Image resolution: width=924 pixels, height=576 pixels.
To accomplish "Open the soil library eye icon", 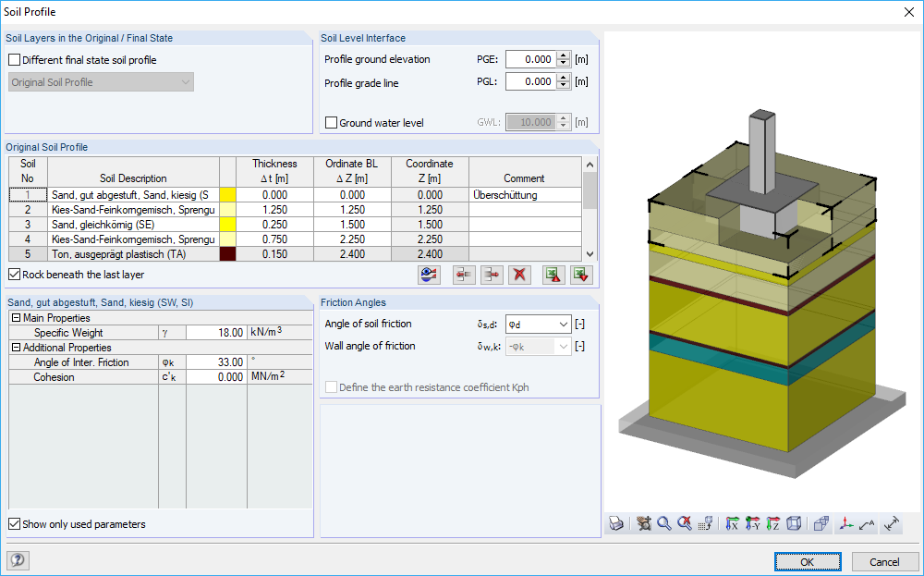I will pyautogui.click(x=429, y=275).
